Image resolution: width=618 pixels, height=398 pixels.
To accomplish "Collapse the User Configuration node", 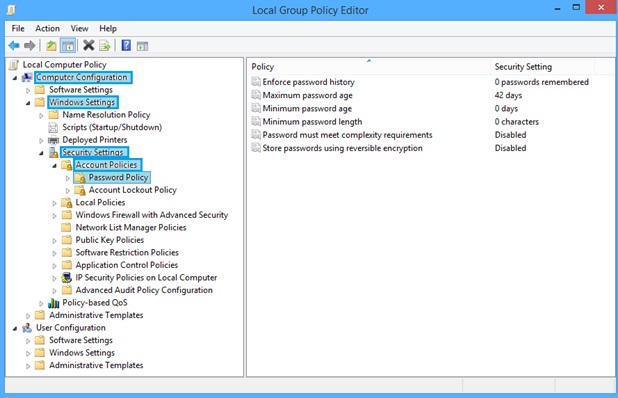I will pos(15,328).
